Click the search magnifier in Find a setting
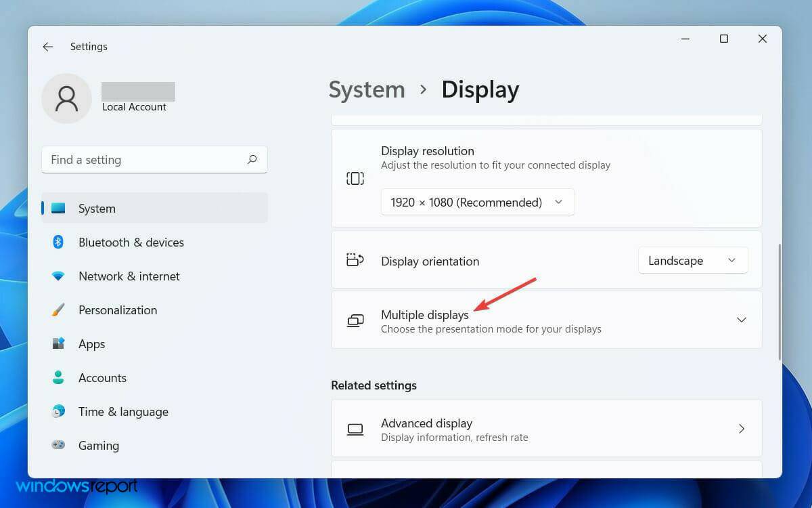Screen dimensions: 812x508 pyautogui.click(x=251, y=159)
